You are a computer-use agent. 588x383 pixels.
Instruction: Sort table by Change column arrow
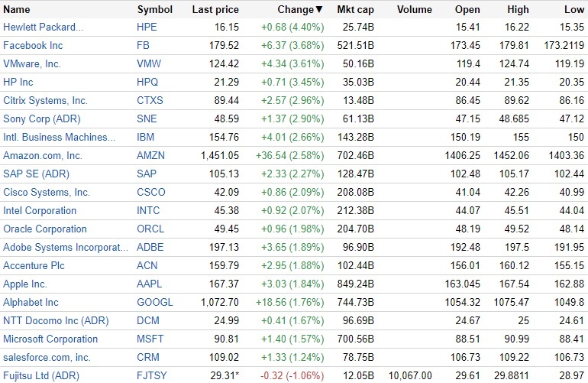click(319, 10)
